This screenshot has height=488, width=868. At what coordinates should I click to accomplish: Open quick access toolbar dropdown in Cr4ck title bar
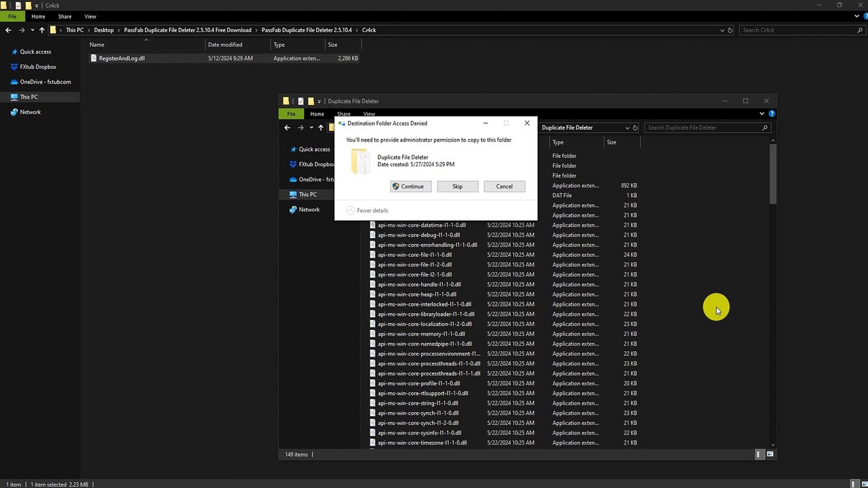click(37, 5)
